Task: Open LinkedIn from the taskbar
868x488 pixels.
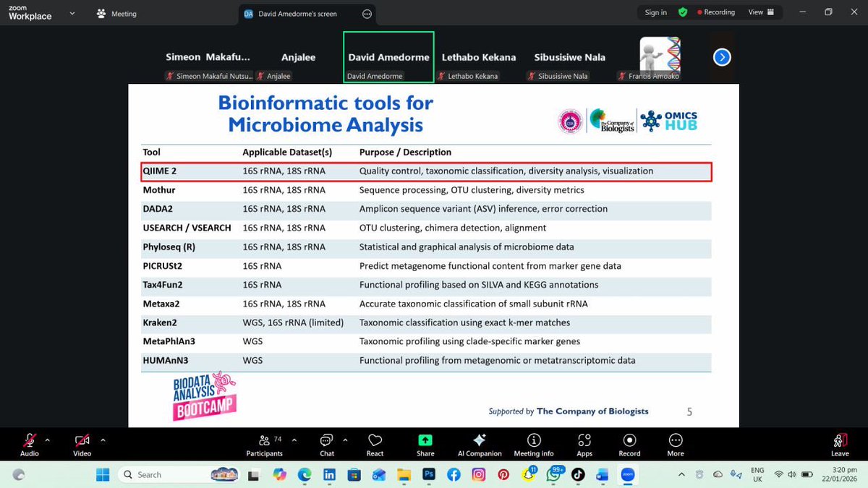Action: point(329,474)
